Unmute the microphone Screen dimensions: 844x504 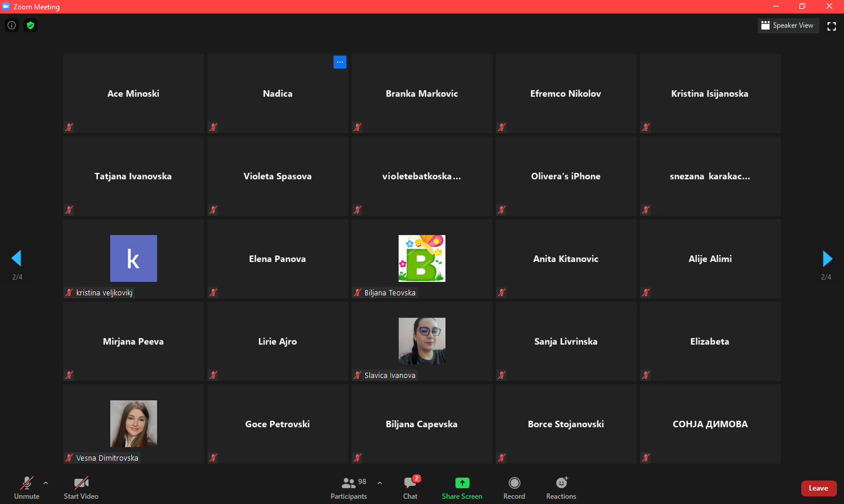pyautogui.click(x=27, y=487)
